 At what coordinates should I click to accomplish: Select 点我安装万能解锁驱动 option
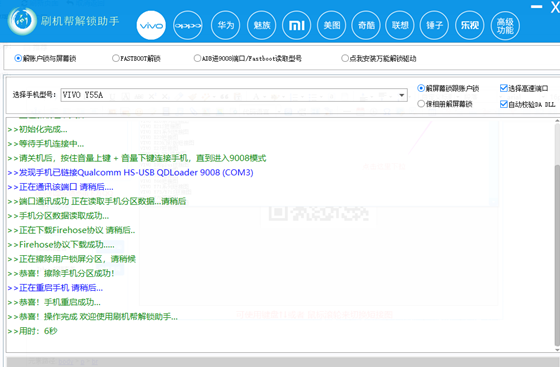(379, 58)
